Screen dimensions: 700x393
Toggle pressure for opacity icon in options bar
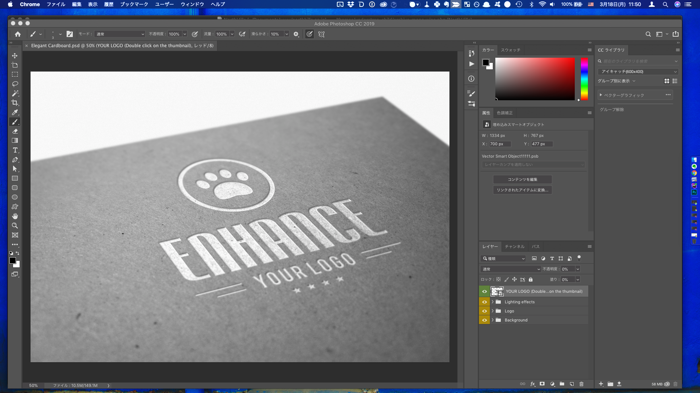click(x=195, y=34)
